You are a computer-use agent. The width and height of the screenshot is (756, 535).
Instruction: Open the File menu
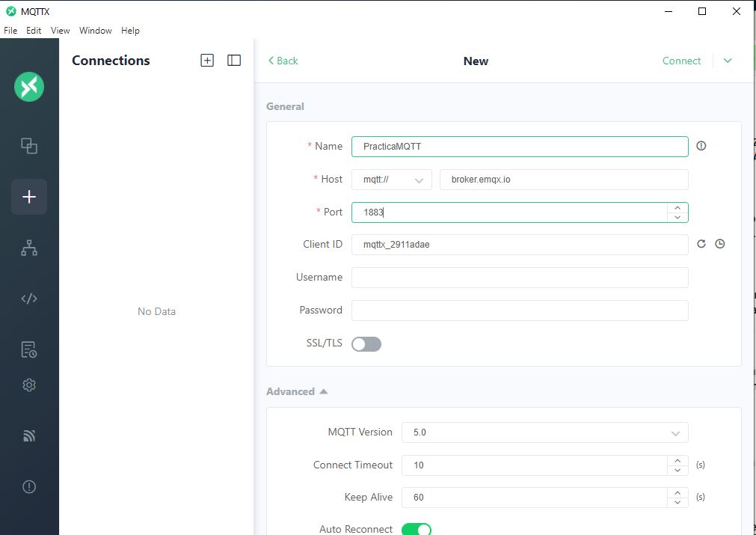pos(10,31)
